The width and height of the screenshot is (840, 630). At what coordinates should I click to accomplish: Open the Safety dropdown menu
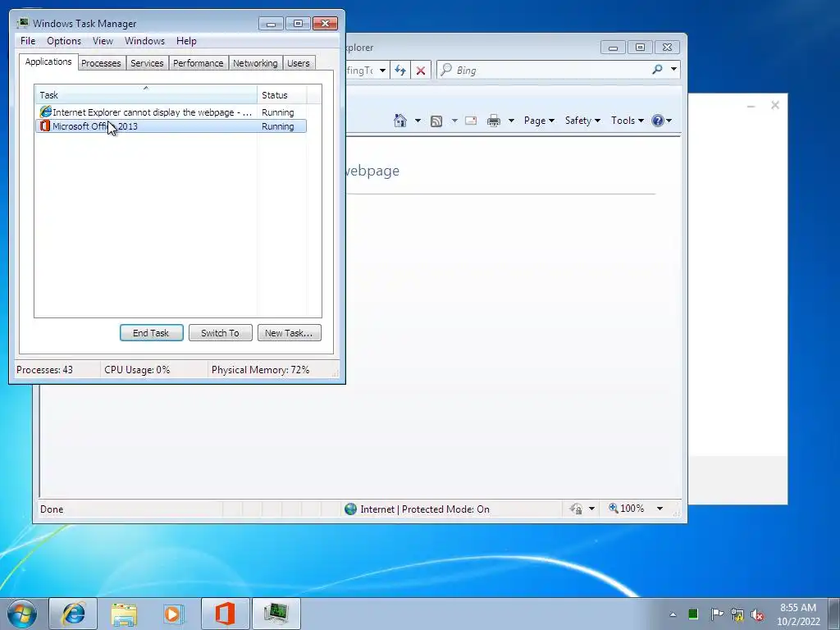click(583, 121)
